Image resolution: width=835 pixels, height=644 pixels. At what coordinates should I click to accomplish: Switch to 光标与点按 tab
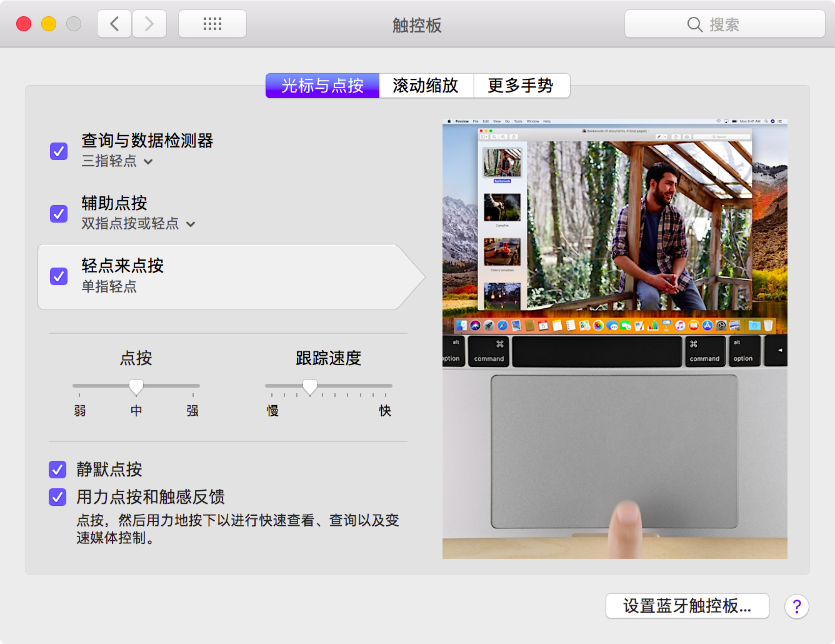[x=322, y=86]
